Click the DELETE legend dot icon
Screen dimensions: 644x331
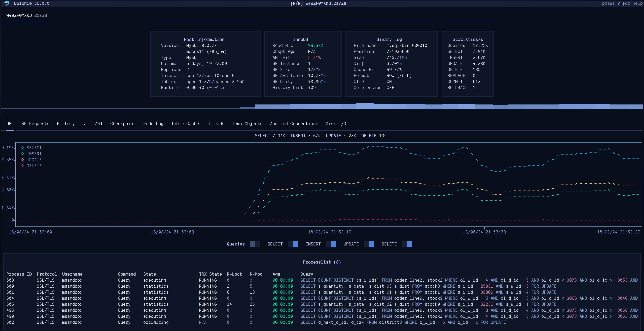[x=22, y=166]
